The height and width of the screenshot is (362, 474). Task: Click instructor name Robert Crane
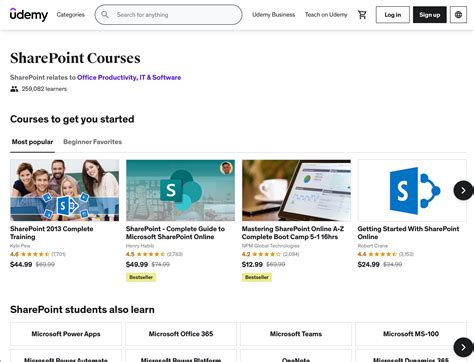tap(373, 246)
